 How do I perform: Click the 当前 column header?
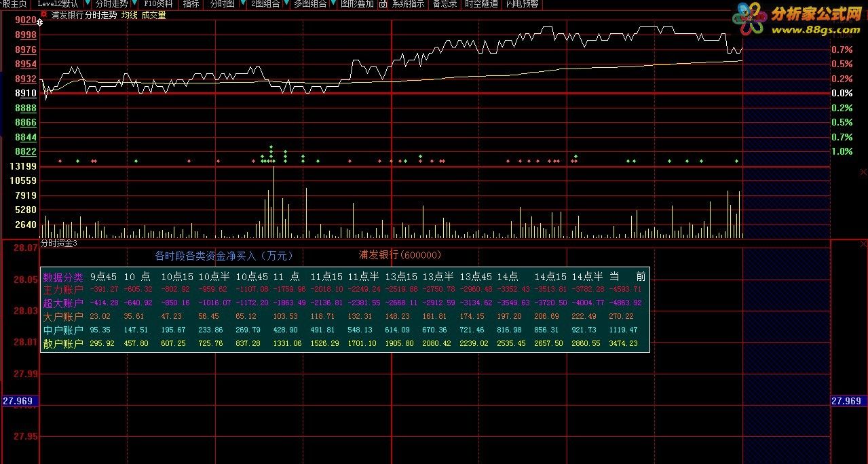point(627,277)
